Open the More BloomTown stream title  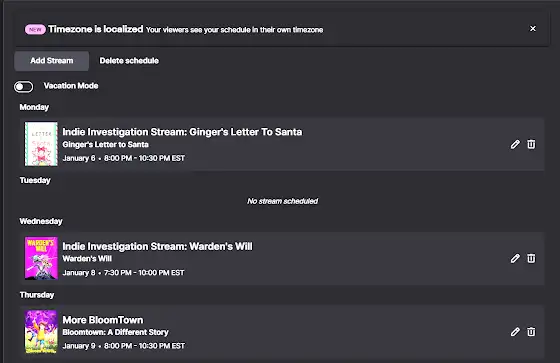click(x=103, y=320)
